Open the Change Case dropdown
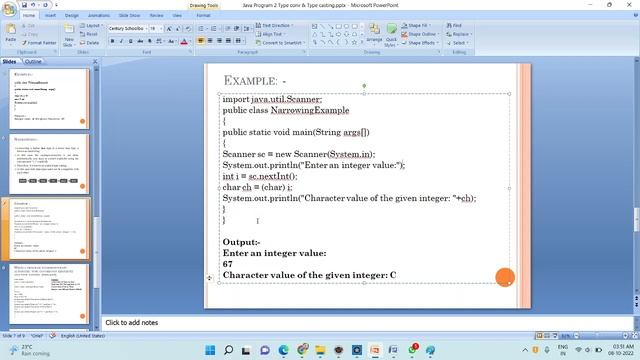The height and width of the screenshot is (360, 640). pos(172,41)
